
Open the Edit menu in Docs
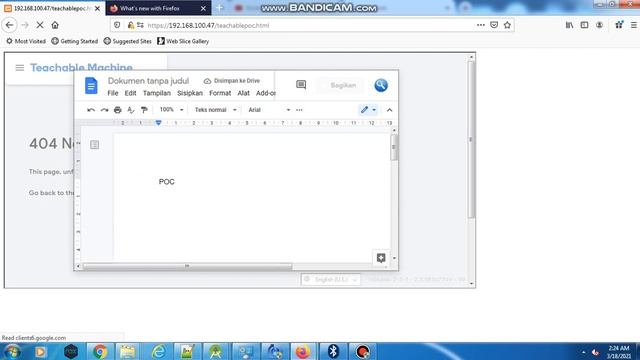click(x=130, y=93)
